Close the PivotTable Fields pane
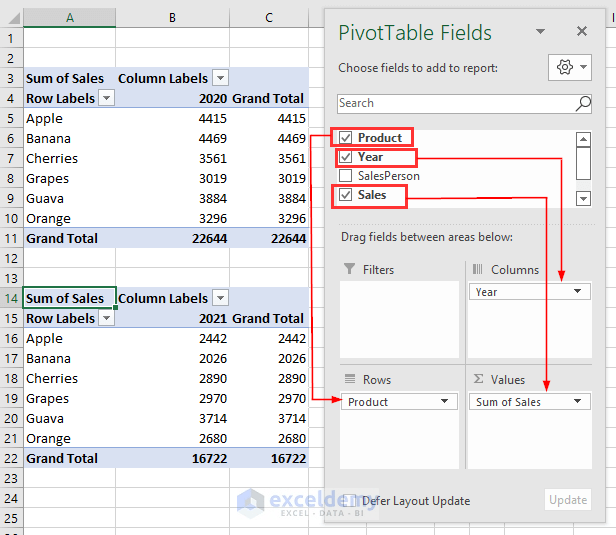The height and width of the screenshot is (535, 616). point(582,31)
